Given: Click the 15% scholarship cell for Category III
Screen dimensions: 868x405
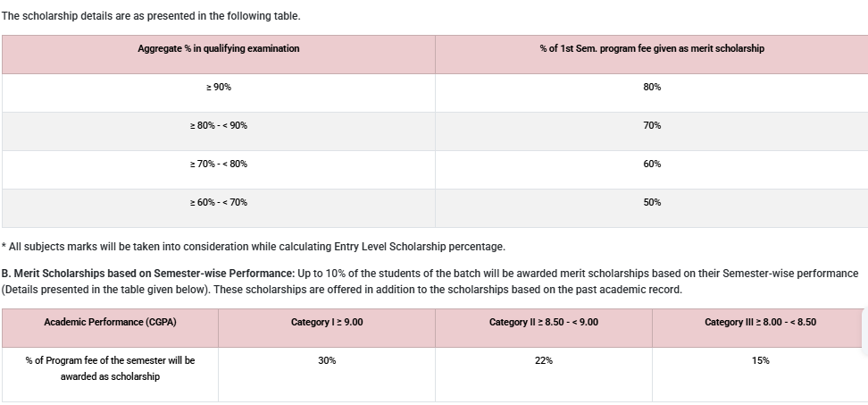Looking at the screenshot, I should click(x=760, y=360).
